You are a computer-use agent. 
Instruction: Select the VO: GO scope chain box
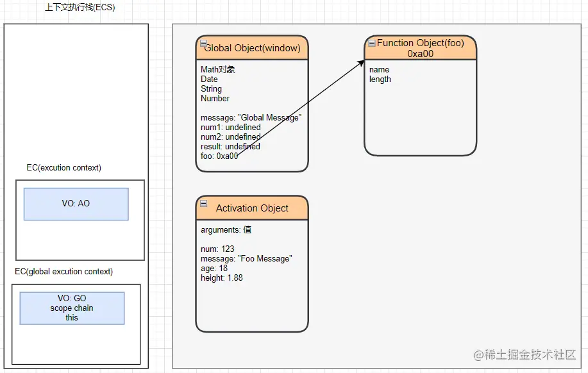pyautogui.click(x=72, y=308)
